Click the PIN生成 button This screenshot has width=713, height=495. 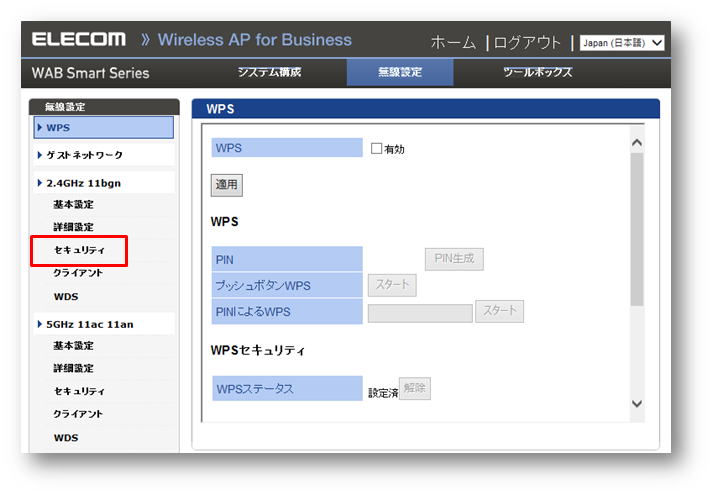[x=454, y=259]
